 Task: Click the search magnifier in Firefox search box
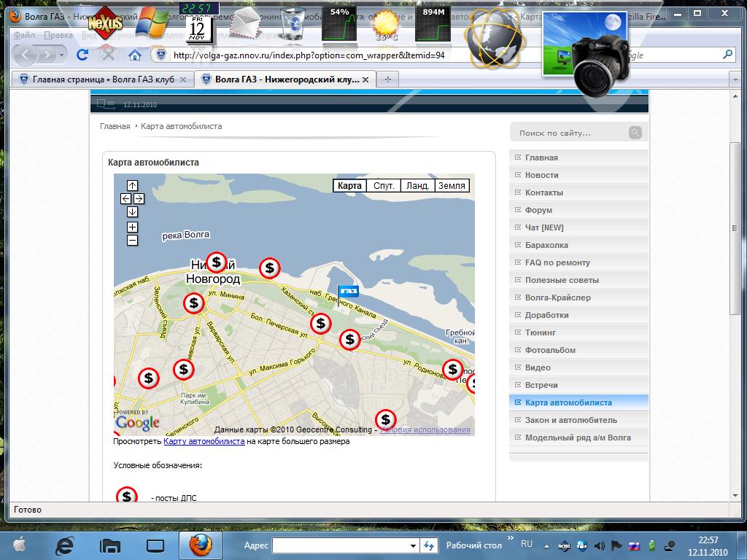point(727,55)
